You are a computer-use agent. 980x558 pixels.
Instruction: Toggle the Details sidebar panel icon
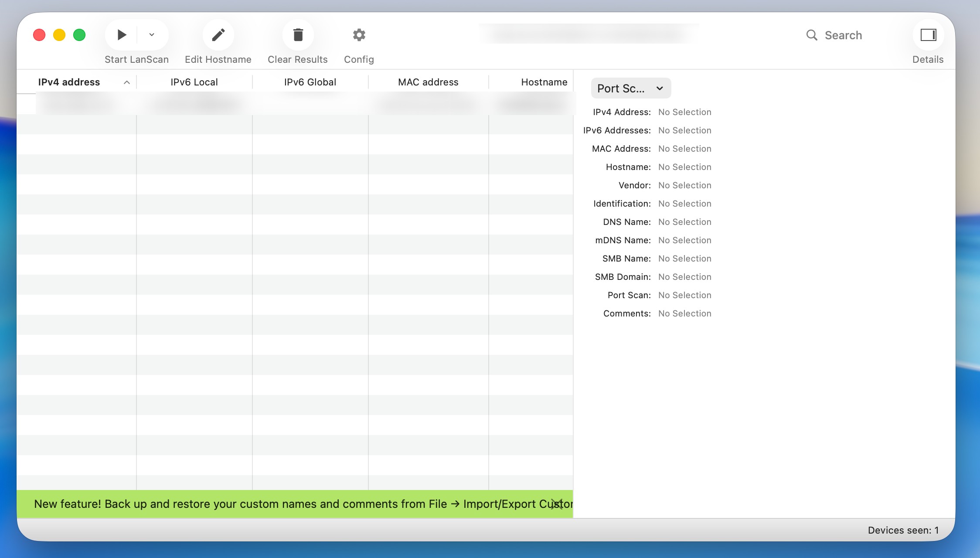pos(928,35)
